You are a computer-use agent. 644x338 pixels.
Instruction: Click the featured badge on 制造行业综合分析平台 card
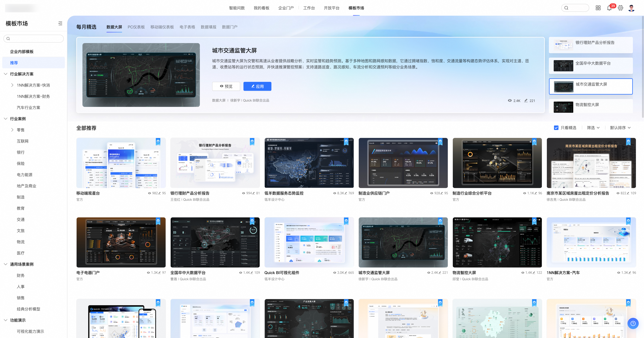534,142
